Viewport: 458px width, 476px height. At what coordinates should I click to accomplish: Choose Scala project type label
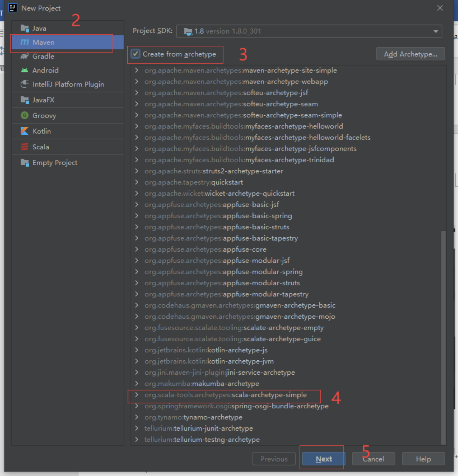point(41,147)
